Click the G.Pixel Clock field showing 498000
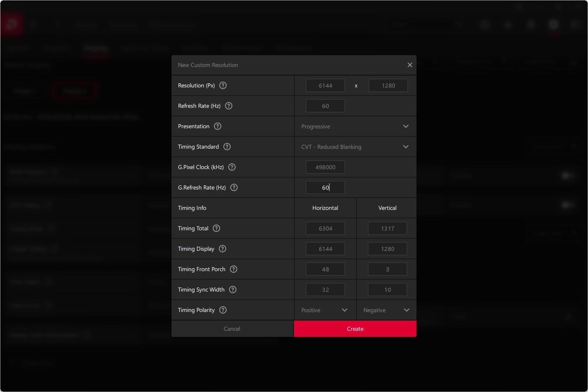The width and height of the screenshot is (588, 392). tap(325, 167)
